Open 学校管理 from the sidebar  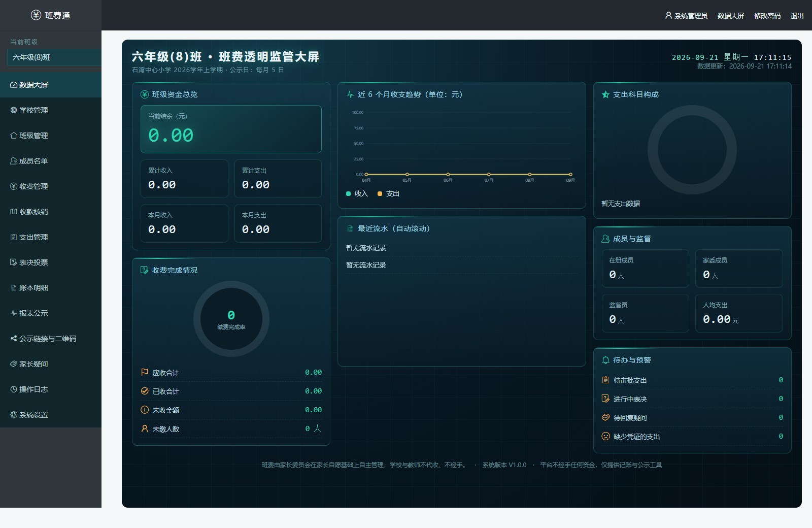coord(51,110)
